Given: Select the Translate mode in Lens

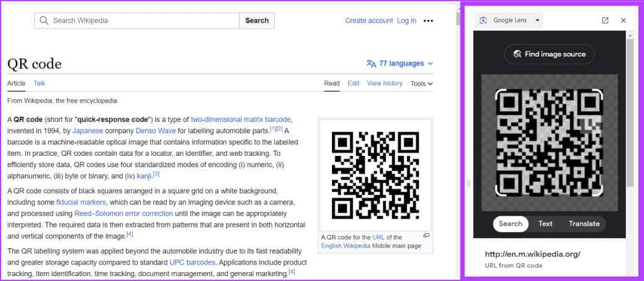Looking at the screenshot, I should 584,224.
